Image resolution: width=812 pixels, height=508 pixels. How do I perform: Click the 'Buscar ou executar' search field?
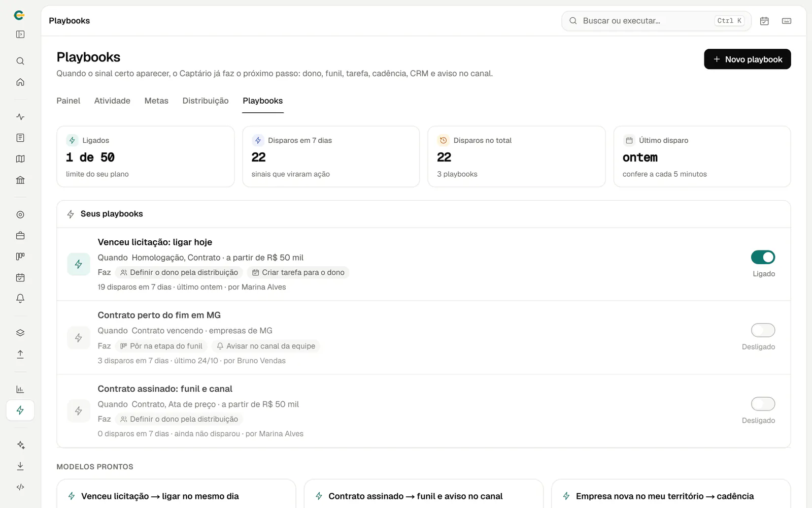coord(656,21)
